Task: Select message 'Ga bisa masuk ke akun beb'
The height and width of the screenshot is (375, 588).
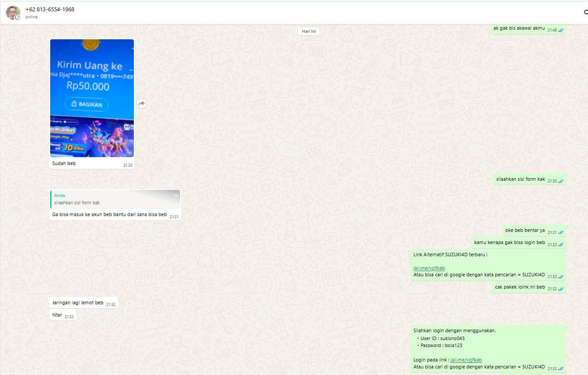Action: pyautogui.click(x=109, y=214)
